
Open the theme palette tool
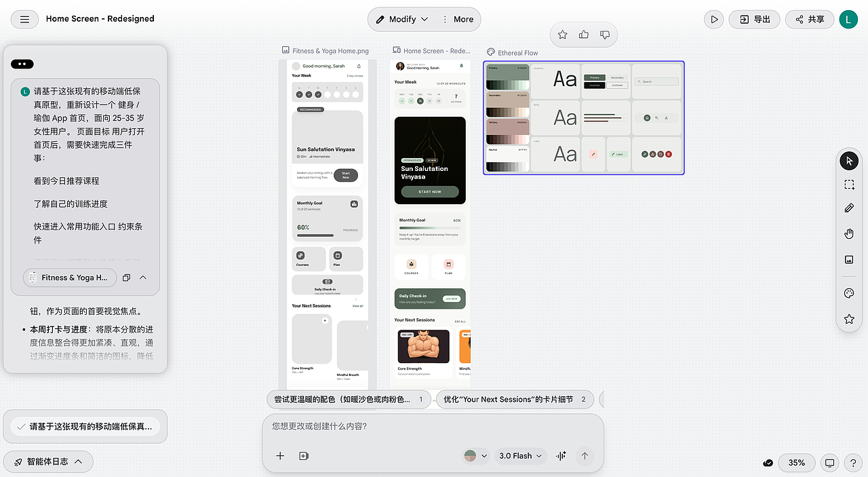point(849,293)
